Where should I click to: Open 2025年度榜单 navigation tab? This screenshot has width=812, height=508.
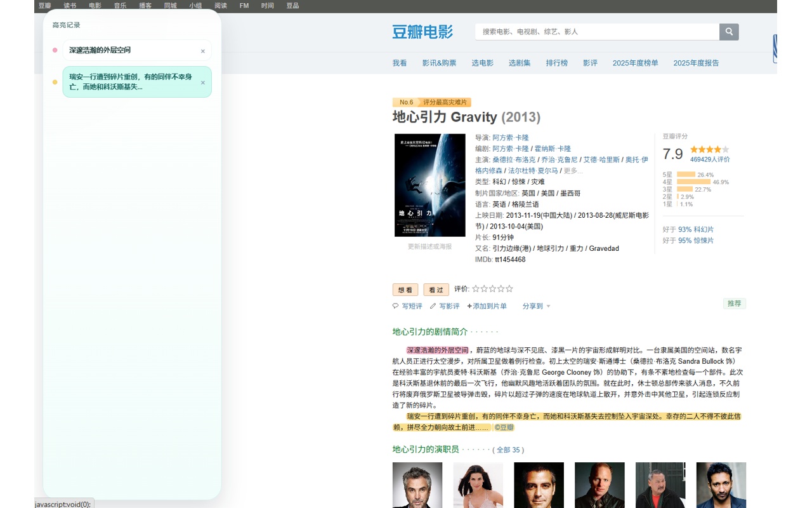(636, 63)
